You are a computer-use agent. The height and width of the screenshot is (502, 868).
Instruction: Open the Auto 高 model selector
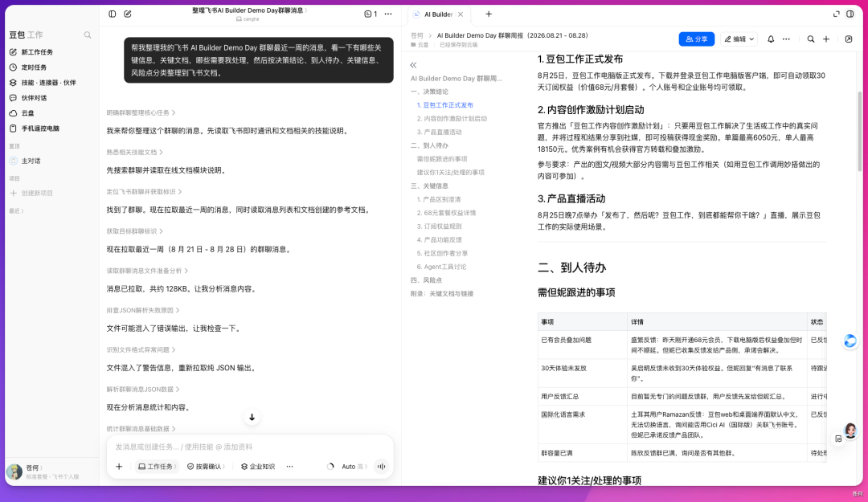pos(354,467)
